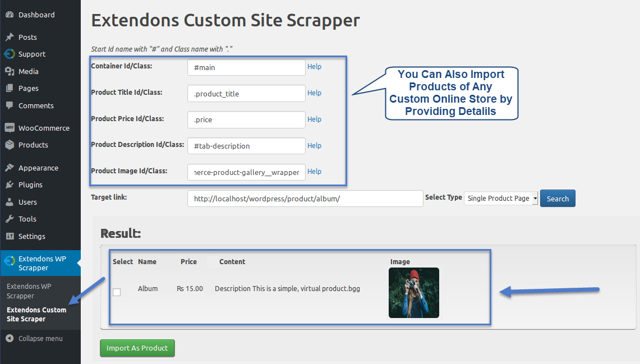
Task: Click the WooCommerce icon
Action: pyautogui.click(x=10, y=128)
